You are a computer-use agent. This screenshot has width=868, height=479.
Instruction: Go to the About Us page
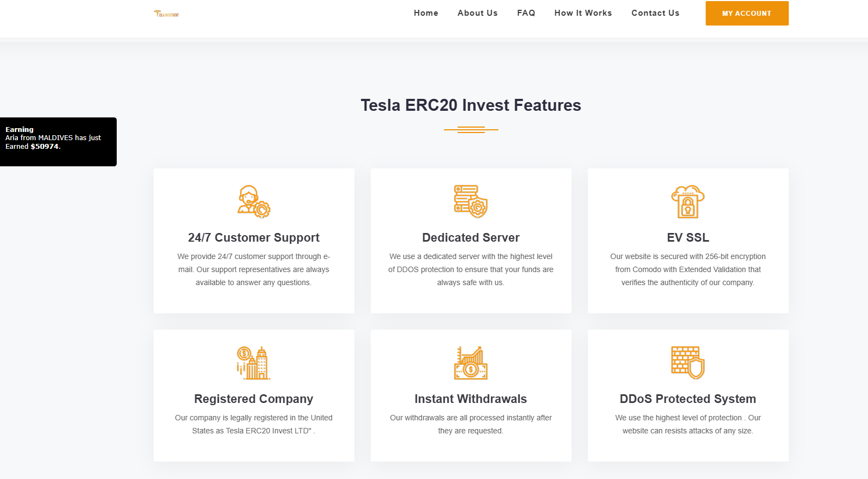[477, 13]
